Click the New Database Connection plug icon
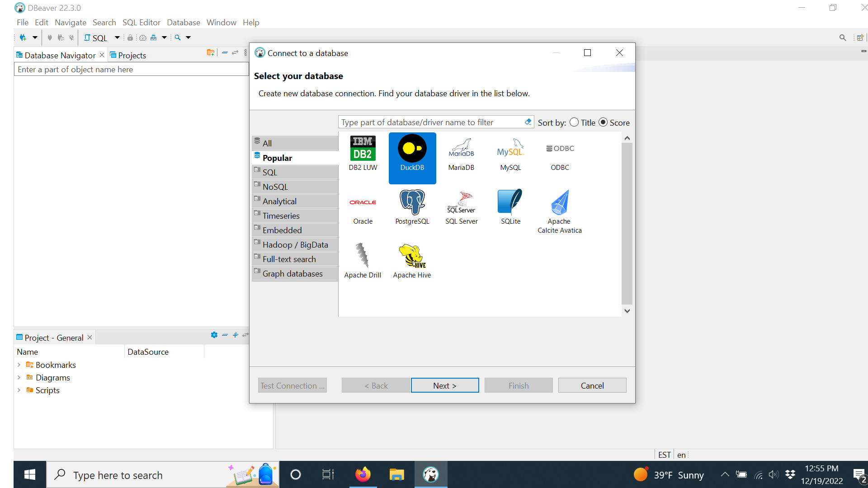 (x=23, y=38)
